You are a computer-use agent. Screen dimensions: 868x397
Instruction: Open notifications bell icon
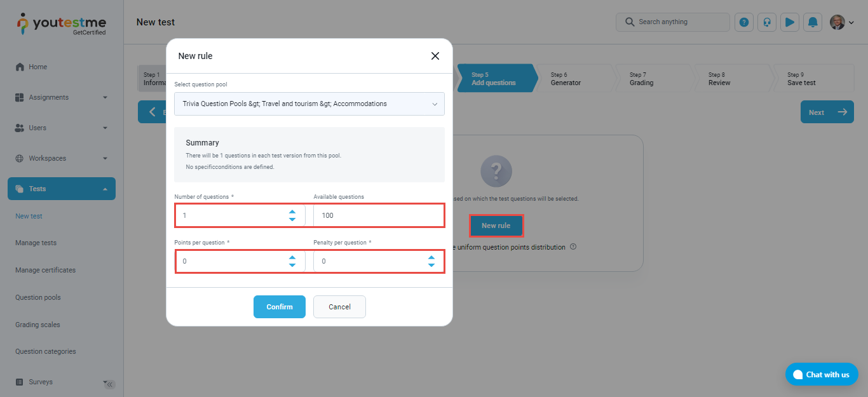pyautogui.click(x=813, y=22)
